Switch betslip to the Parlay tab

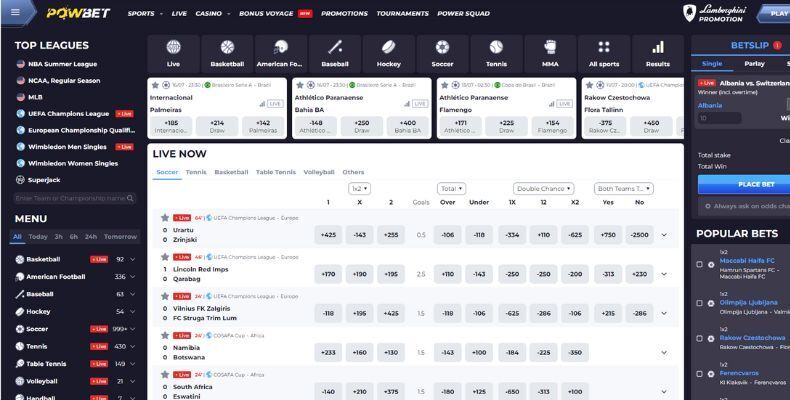point(754,63)
